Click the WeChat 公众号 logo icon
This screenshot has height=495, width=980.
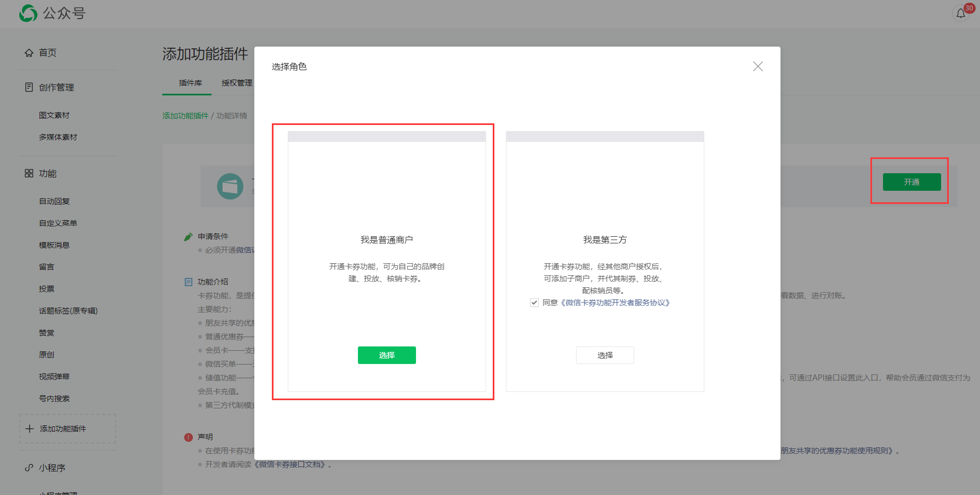[x=28, y=13]
